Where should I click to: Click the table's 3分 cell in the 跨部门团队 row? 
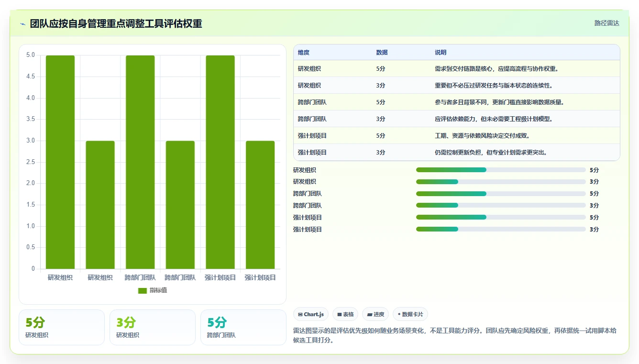(x=381, y=119)
